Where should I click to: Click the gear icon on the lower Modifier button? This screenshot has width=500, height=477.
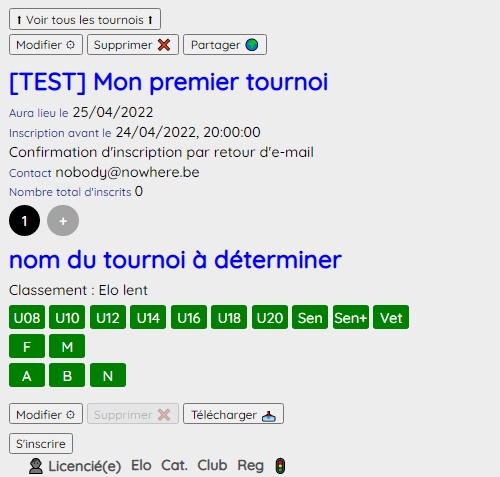70,415
